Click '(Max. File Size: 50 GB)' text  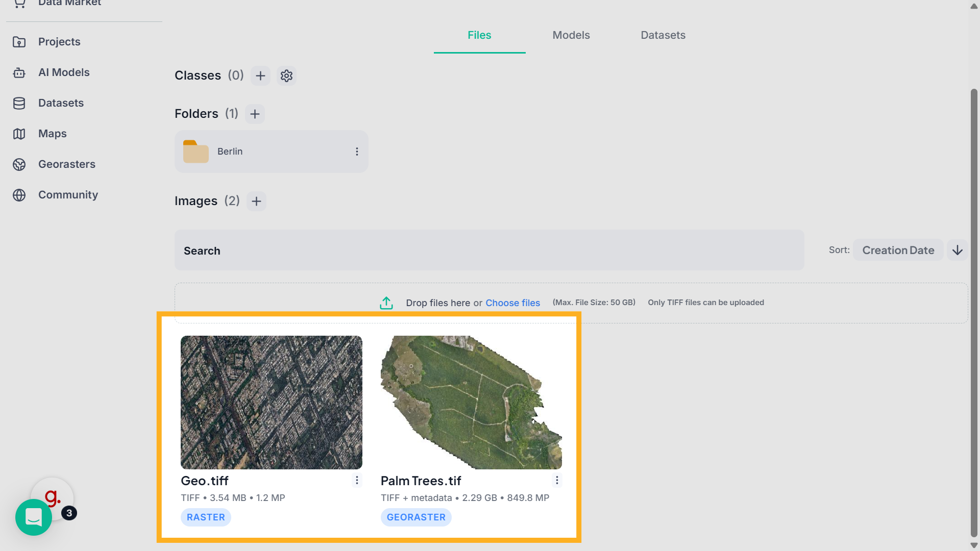[594, 303]
